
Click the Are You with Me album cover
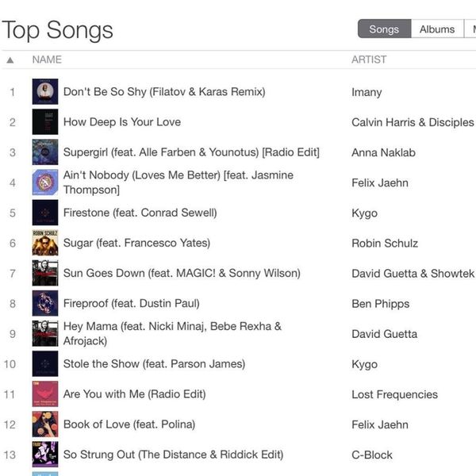(45, 394)
